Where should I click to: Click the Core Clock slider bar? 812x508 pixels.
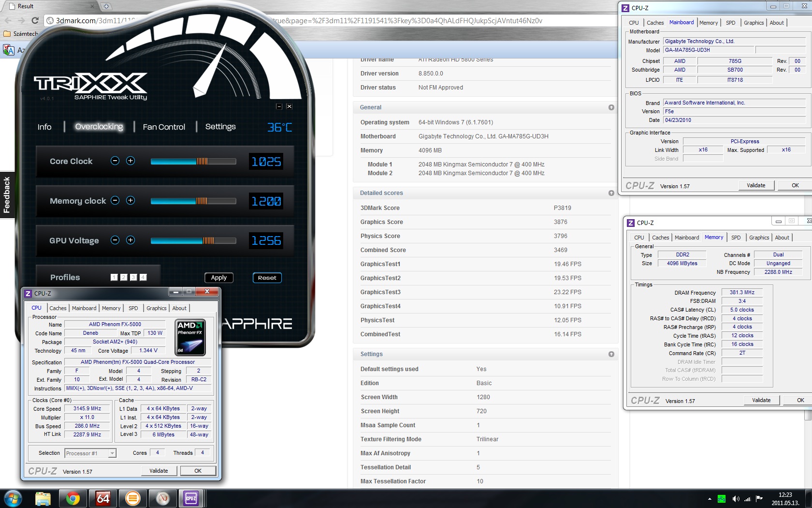coord(193,161)
